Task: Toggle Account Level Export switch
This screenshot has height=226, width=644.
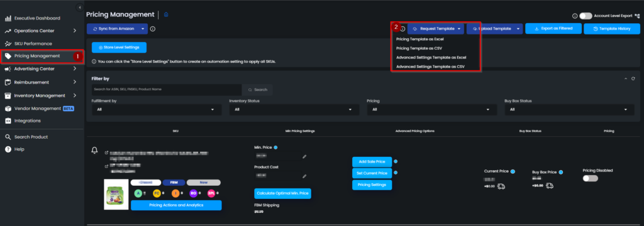Action: 586,16
